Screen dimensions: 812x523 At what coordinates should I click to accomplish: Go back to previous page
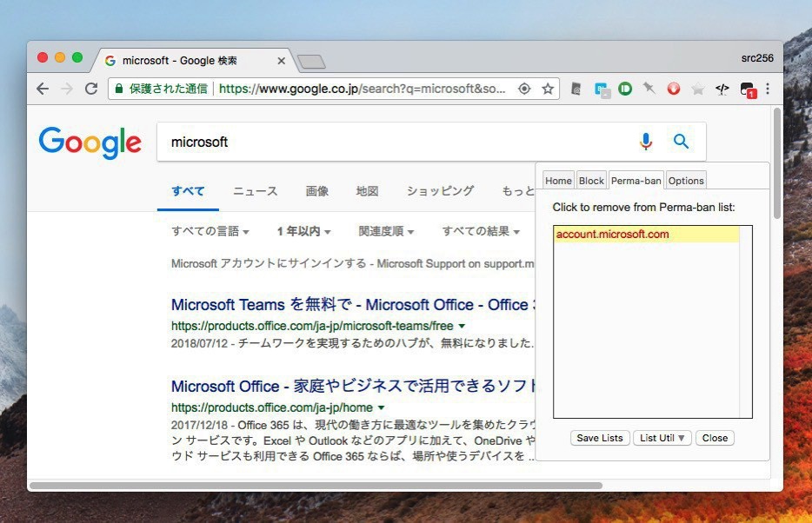(x=43, y=89)
